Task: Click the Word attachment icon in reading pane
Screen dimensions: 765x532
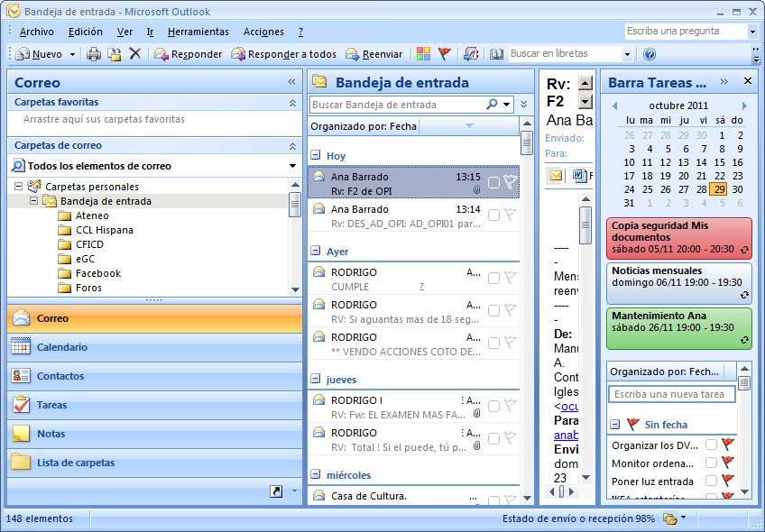Action: pyautogui.click(x=579, y=175)
